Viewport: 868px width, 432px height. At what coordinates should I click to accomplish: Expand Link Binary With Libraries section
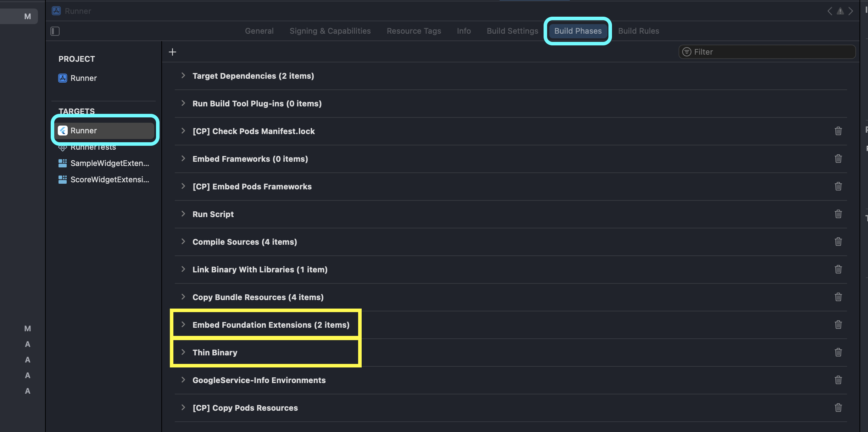pos(183,269)
